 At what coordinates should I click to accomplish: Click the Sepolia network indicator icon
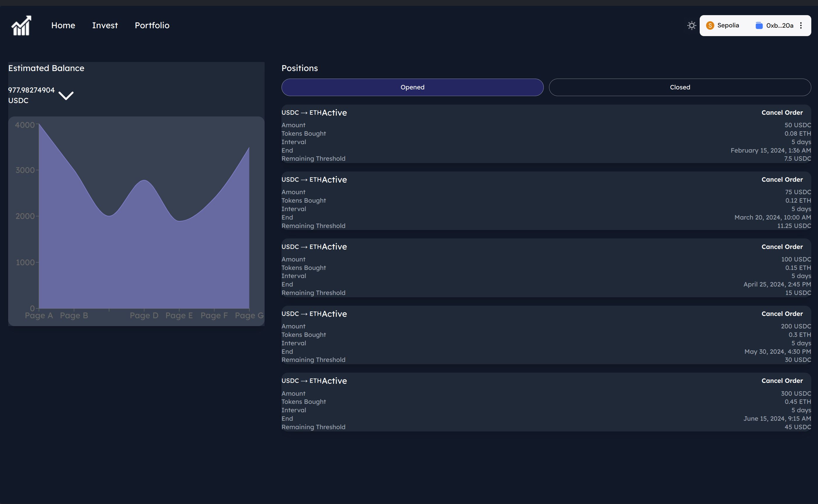point(710,25)
